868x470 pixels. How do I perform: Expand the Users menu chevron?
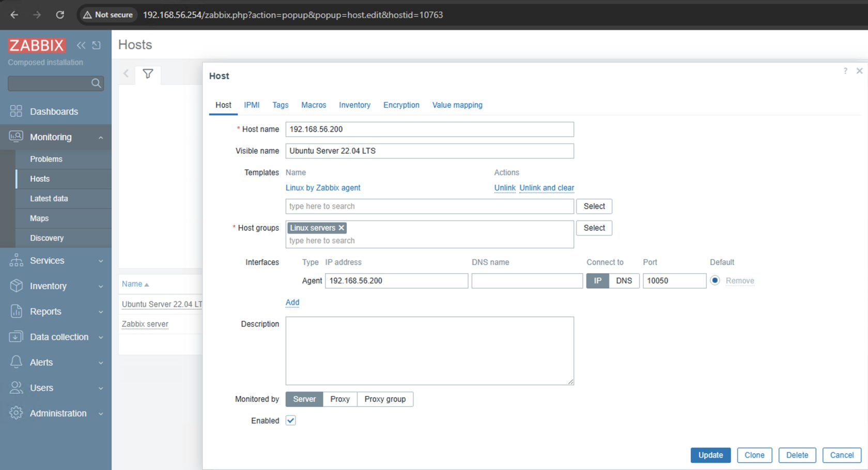pos(101,388)
